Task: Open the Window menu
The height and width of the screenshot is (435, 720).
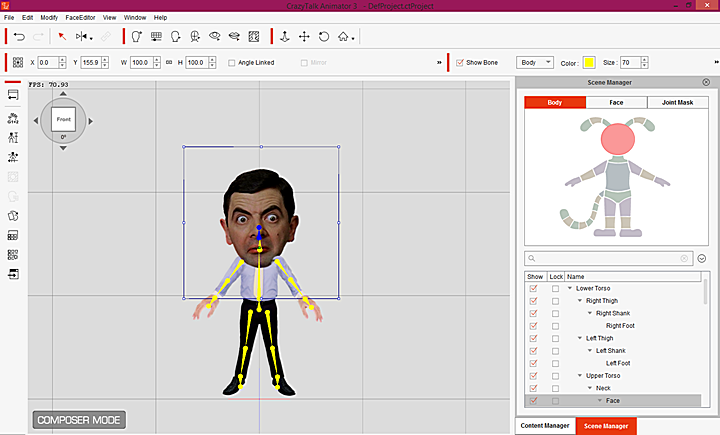Action: pos(135,17)
